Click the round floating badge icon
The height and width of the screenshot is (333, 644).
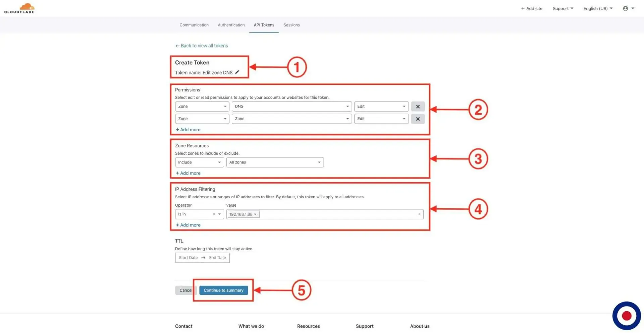[626, 316]
